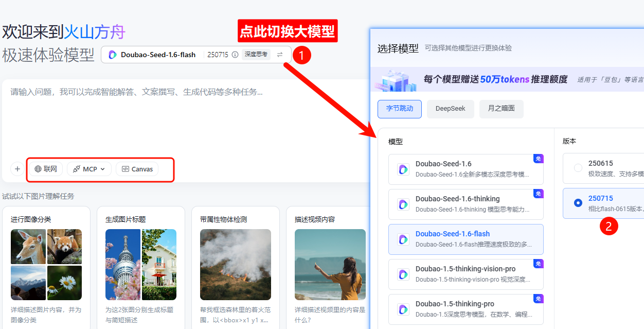Click the Doubao-Seed-1.6 model logo icon
Screen dimensions: 644x329
coord(403,169)
